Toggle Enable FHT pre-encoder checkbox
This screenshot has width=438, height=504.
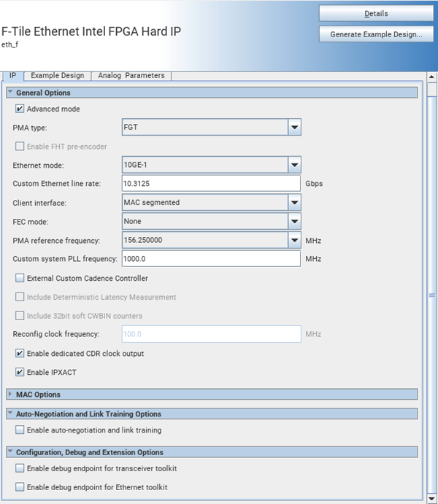(20, 147)
